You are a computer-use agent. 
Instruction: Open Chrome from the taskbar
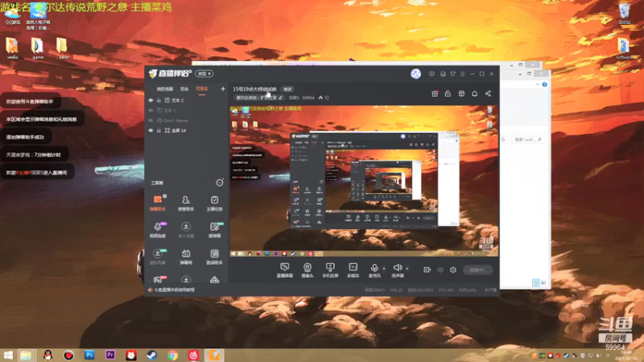tap(172, 355)
